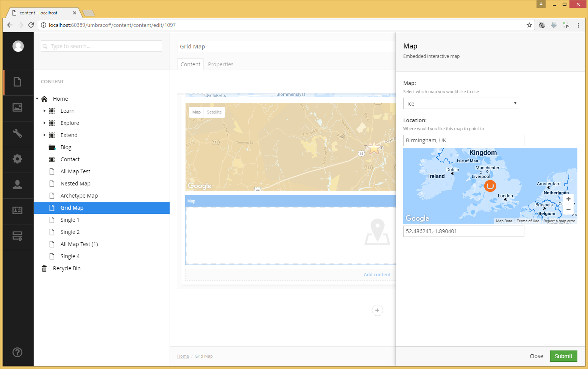
Task: Open All Map Test (1) page
Action: point(79,244)
